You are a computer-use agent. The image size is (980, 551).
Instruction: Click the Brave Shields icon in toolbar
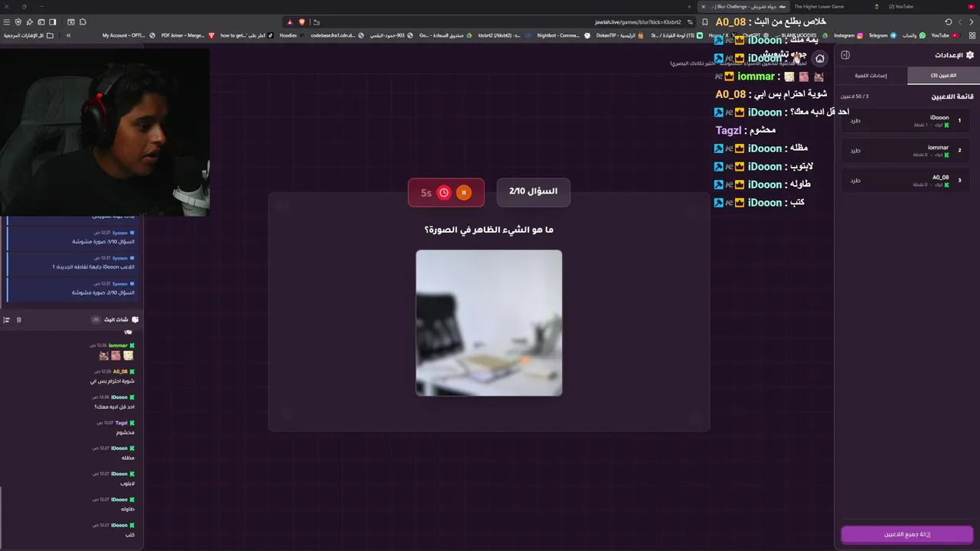pyautogui.click(x=302, y=21)
